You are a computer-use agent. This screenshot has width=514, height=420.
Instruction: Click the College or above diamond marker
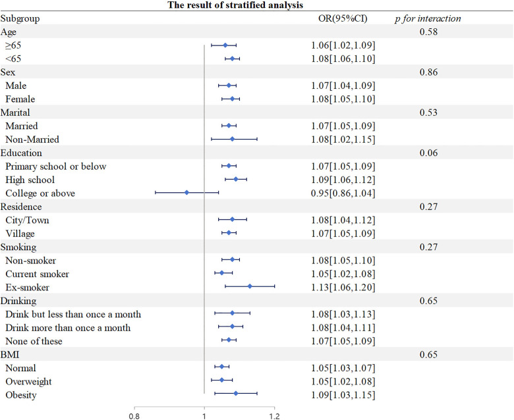coord(186,192)
